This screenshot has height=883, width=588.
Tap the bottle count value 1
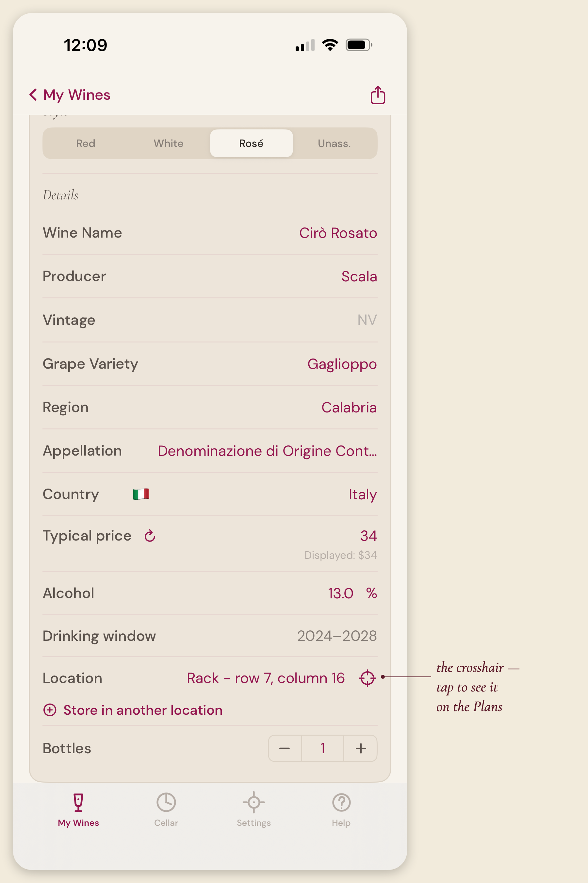[322, 748]
